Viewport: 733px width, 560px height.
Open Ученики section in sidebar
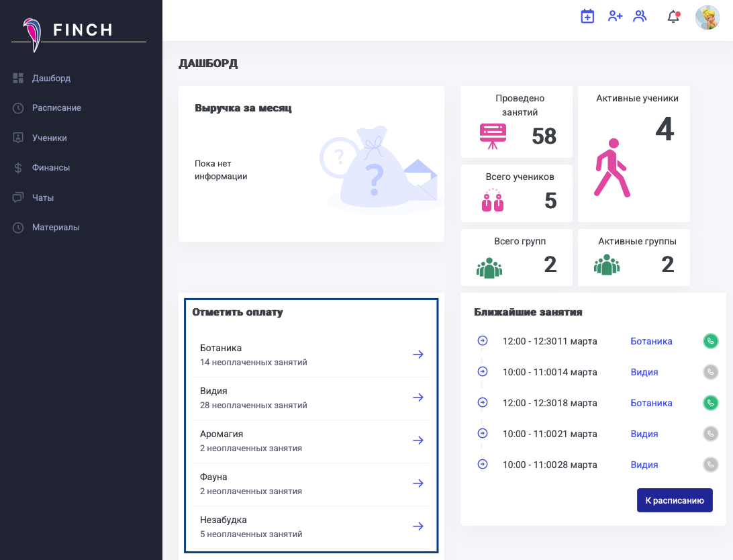click(50, 138)
